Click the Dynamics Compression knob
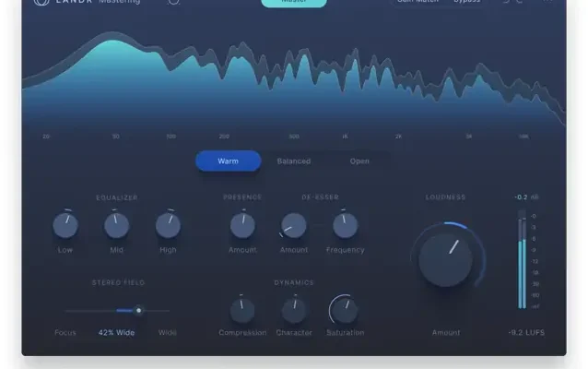The height and width of the screenshot is (369, 588). (x=242, y=309)
